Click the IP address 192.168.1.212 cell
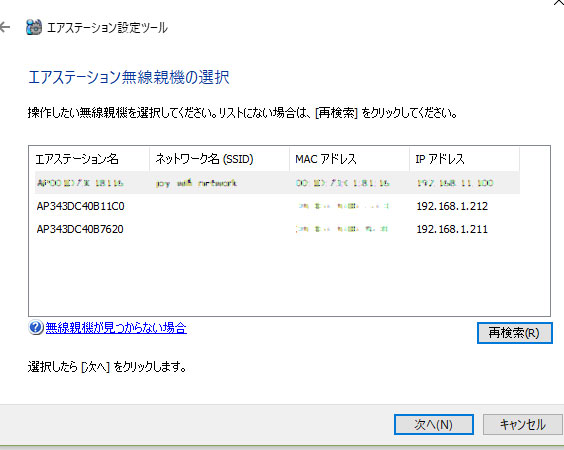564x450 pixels. (x=452, y=206)
